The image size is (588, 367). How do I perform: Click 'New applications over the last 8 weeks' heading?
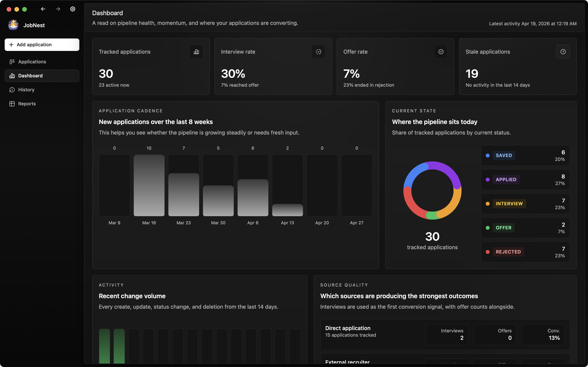pos(156,122)
